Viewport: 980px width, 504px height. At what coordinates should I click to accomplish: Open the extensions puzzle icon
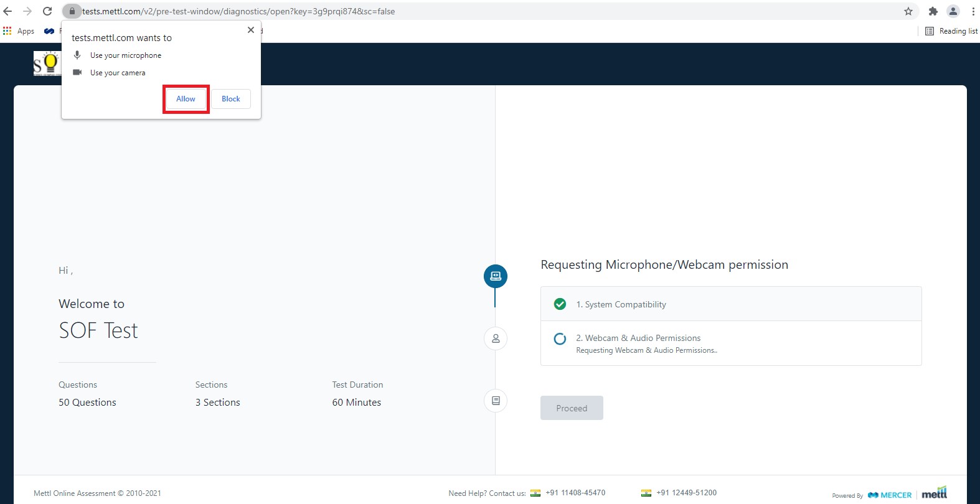[x=933, y=11]
